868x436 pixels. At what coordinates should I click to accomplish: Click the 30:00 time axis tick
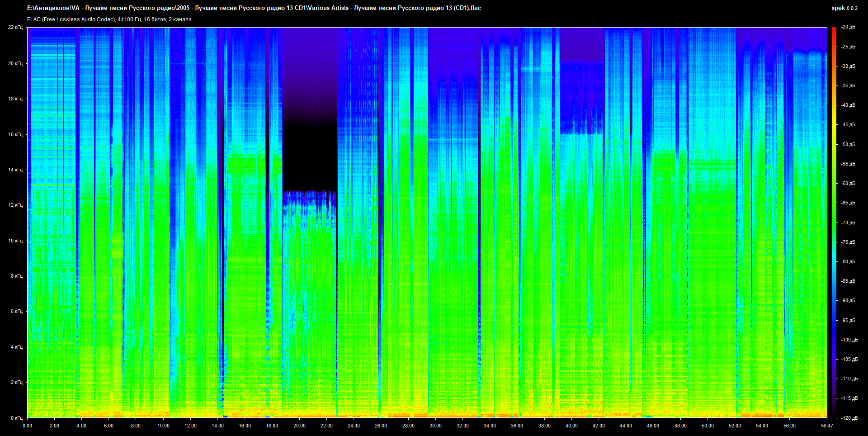tap(435, 426)
